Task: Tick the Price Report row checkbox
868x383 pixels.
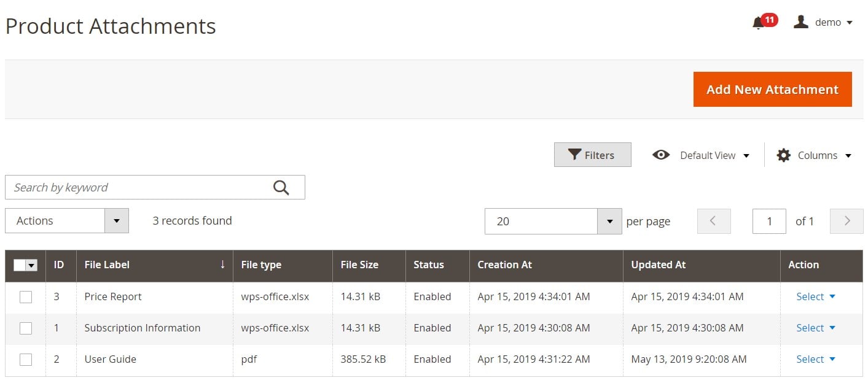Action: coord(26,297)
